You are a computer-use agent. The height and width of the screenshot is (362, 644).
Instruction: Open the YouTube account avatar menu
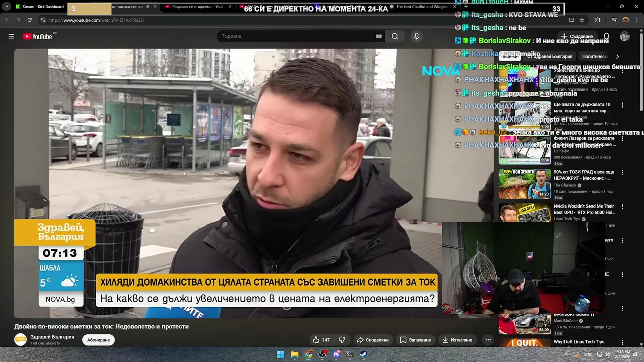[x=625, y=36]
